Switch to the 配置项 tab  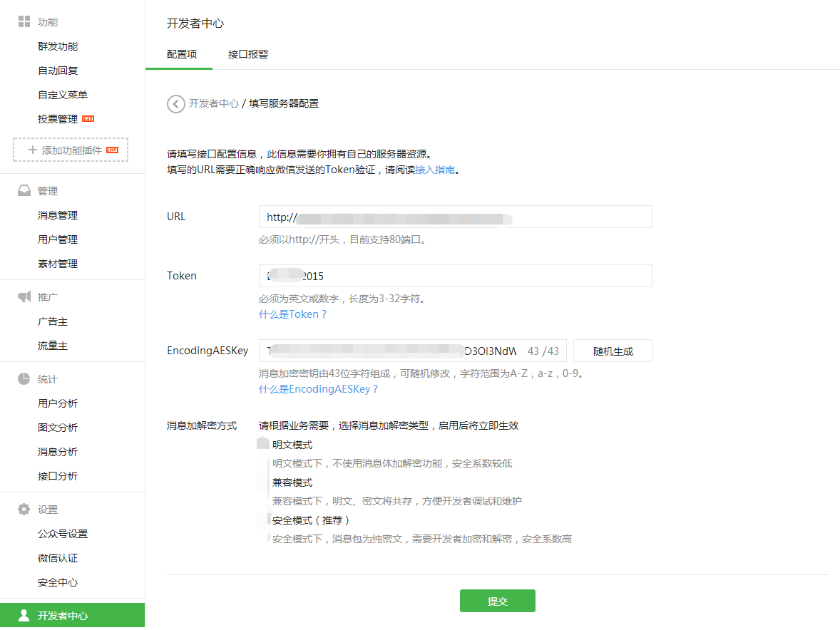182,54
